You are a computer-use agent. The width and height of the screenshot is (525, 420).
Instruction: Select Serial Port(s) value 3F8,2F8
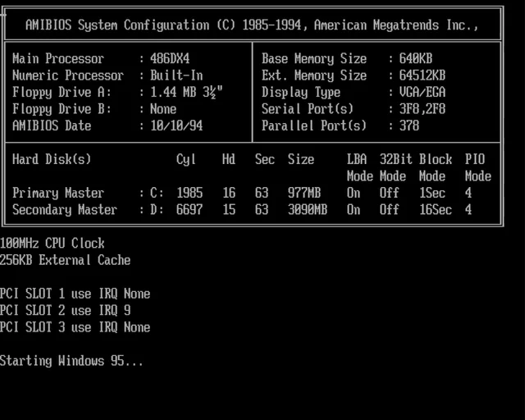pos(422,109)
